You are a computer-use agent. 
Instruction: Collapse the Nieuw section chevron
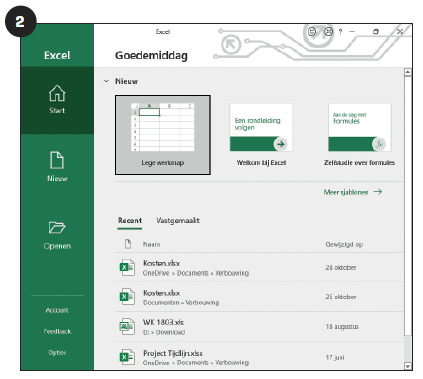pyautogui.click(x=106, y=81)
